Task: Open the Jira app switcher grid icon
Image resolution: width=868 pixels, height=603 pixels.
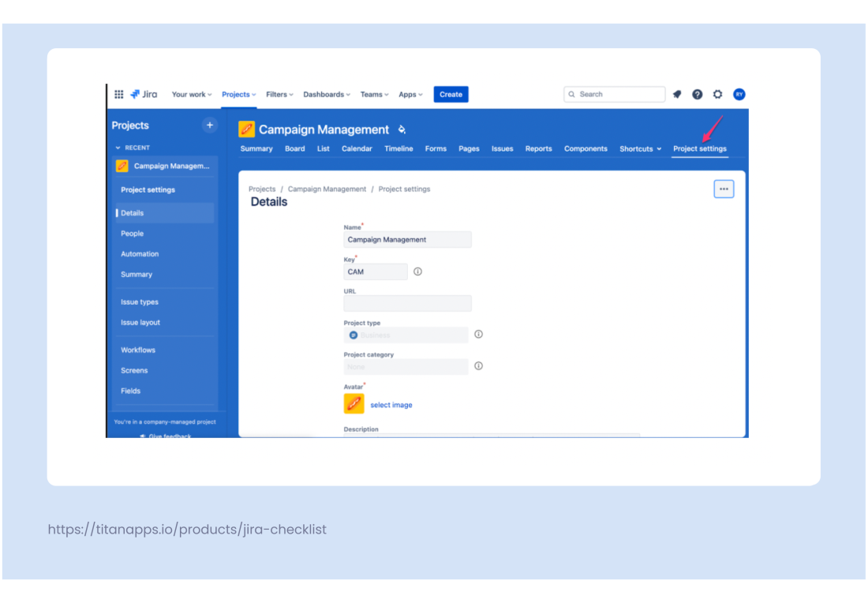Action: pyautogui.click(x=118, y=94)
